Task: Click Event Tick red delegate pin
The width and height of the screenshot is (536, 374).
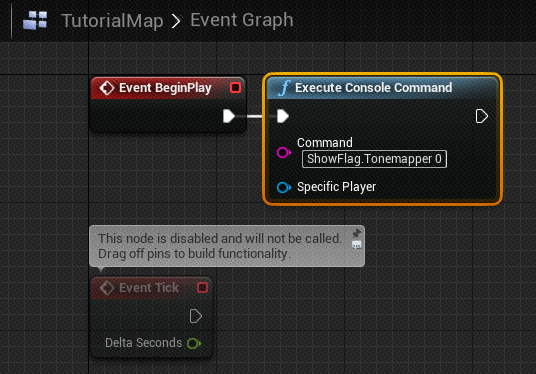Action: (x=202, y=288)
